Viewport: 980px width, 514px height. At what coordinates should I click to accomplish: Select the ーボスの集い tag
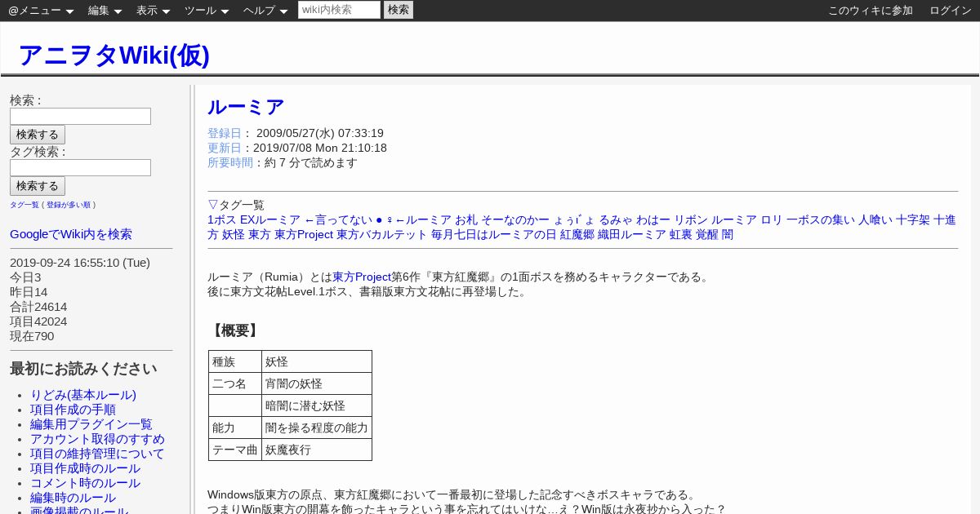click(x=821, y=219)
